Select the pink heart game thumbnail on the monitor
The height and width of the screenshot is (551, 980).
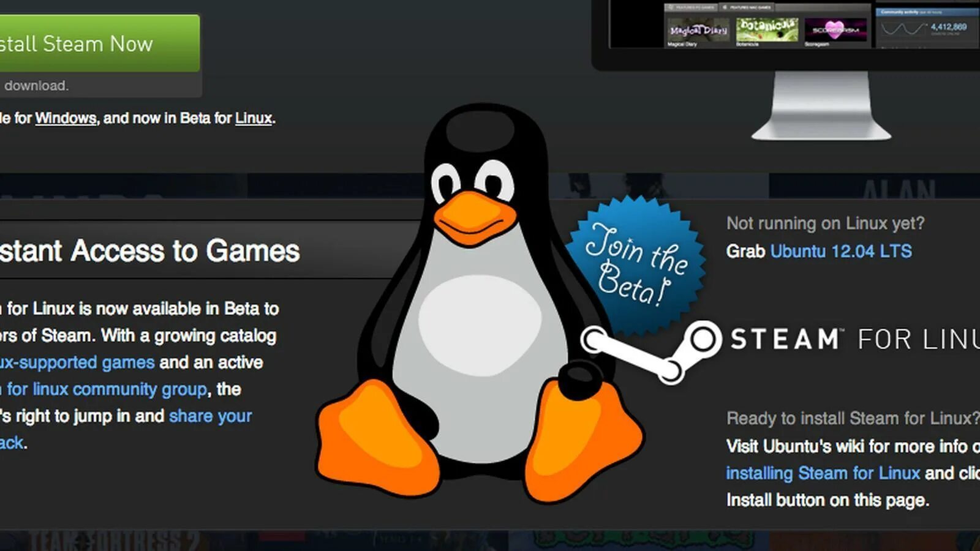tap(835, 31)
